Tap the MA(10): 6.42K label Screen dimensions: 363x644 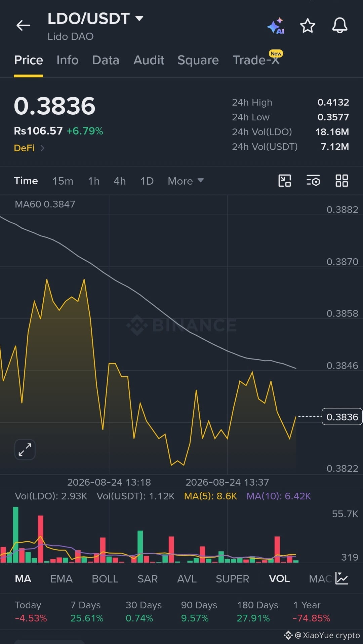[x=279, y=496]
